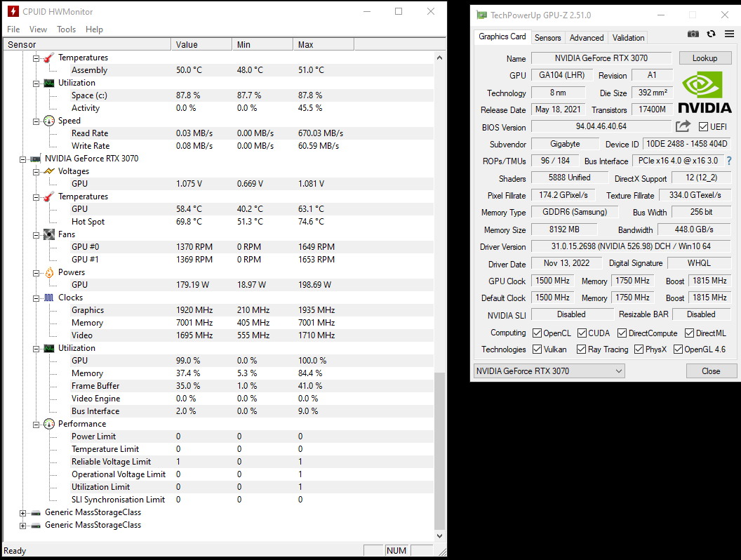Click the NVIDIA logo in GPU-Z
This screenshot has width=741, height=560.
point(704,92)
